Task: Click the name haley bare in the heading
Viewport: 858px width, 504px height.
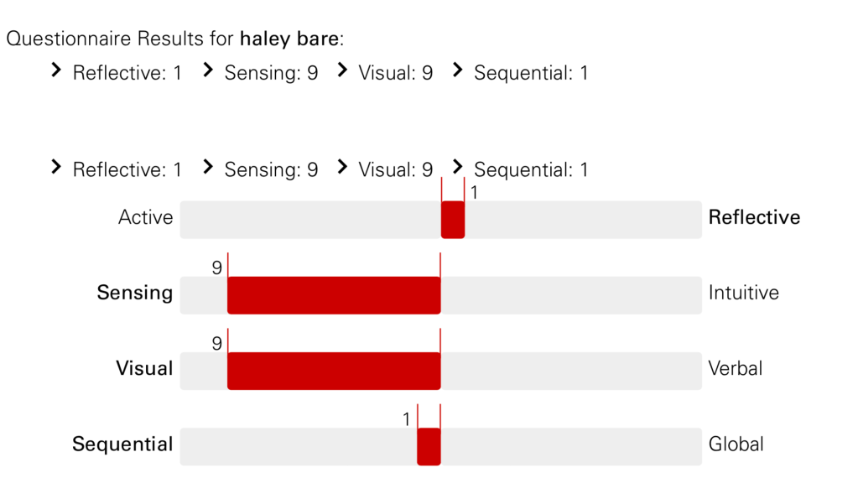Action: (289, 39)
